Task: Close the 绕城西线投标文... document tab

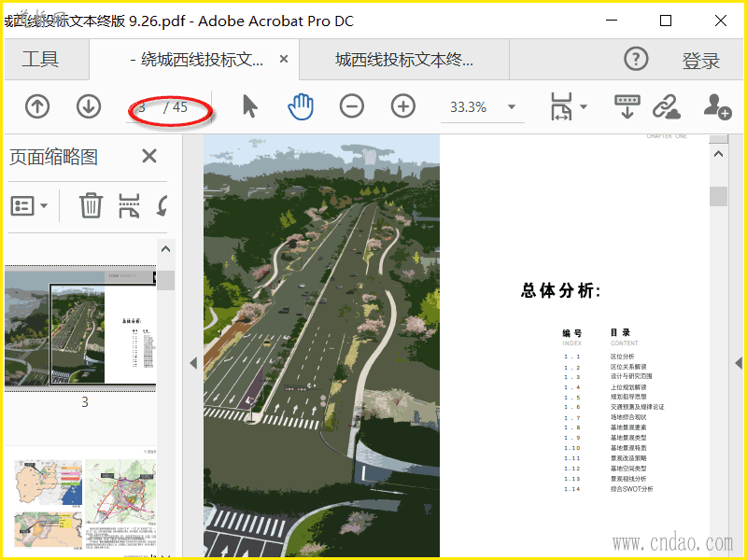Action: 284,59
